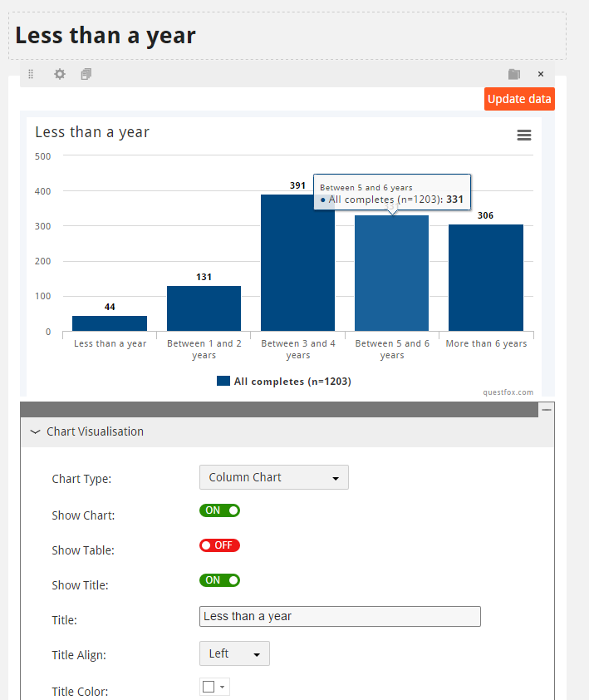Pick a color from Title Color swatch
This screenshot has width=589, height=700.
pos(214,687)
